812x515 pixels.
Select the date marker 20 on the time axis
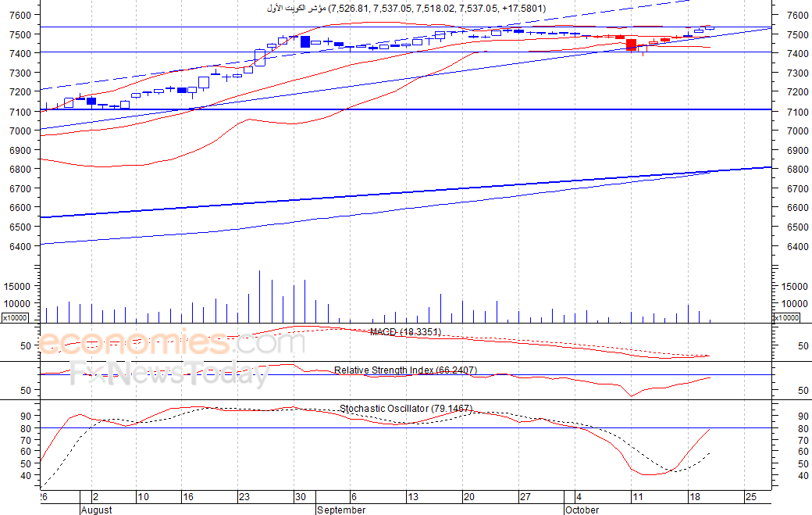tap(468, 497)
